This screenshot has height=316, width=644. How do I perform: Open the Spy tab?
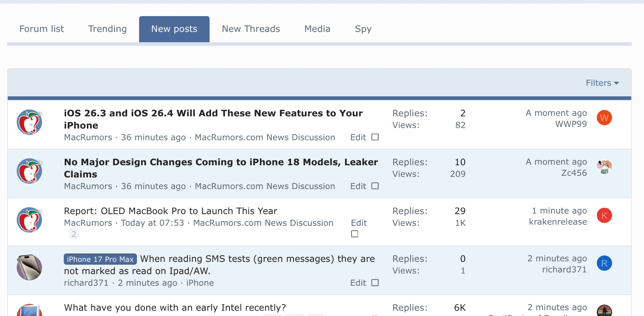(x=363, y=29)
